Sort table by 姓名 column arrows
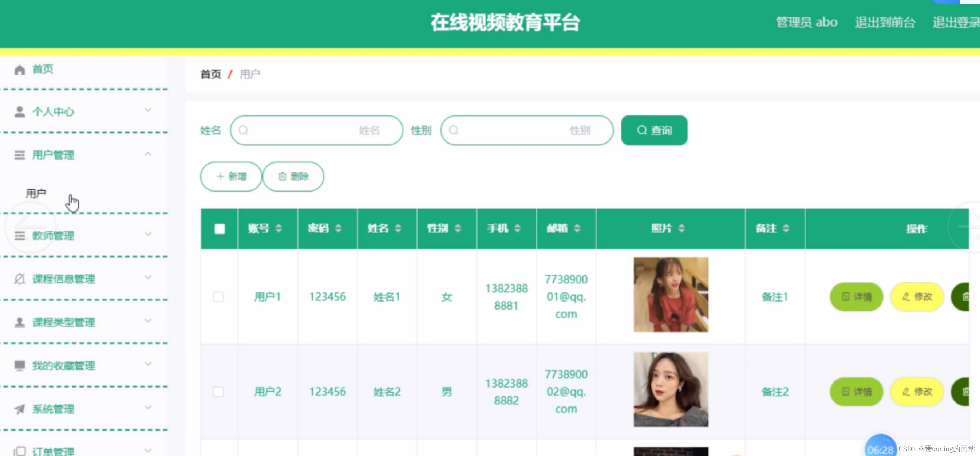980x456 pixels. pos(398,228)
